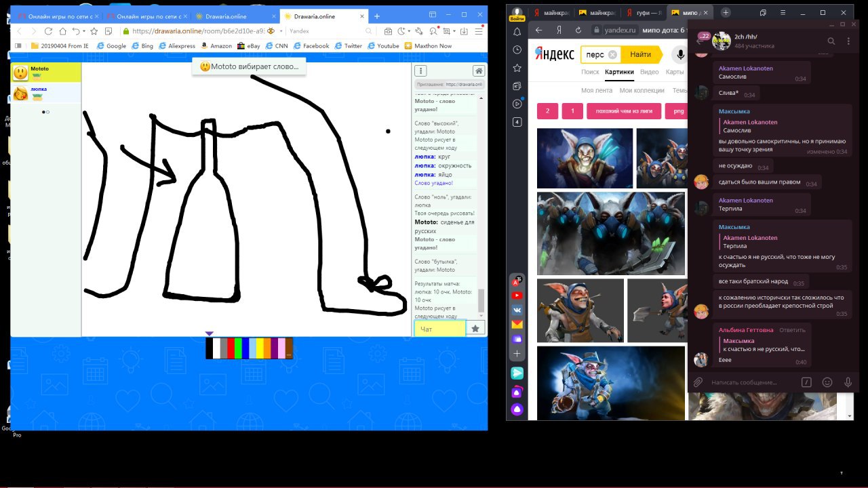Toggle night mode moon icon in Maxthon
The height and width of the screenshot is (488, 868).
401,31
